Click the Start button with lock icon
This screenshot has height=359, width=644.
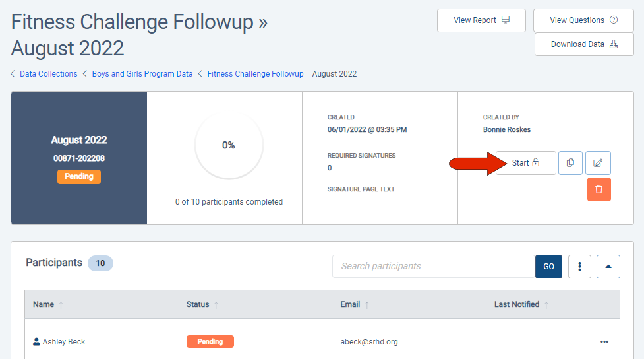click(526, 163)
